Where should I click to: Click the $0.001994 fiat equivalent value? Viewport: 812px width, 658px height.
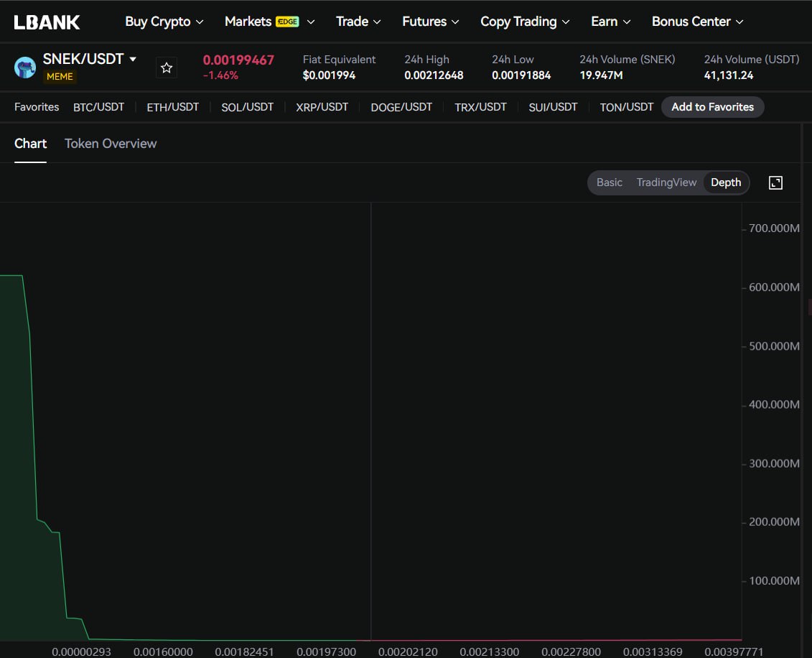click(329, 75)
